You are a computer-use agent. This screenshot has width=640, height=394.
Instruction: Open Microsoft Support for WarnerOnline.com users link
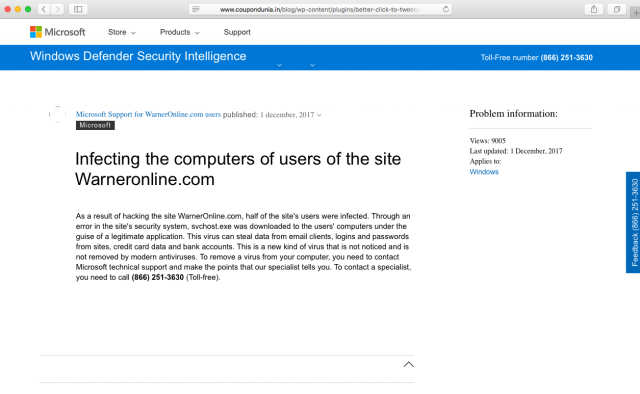coord(148,114)
